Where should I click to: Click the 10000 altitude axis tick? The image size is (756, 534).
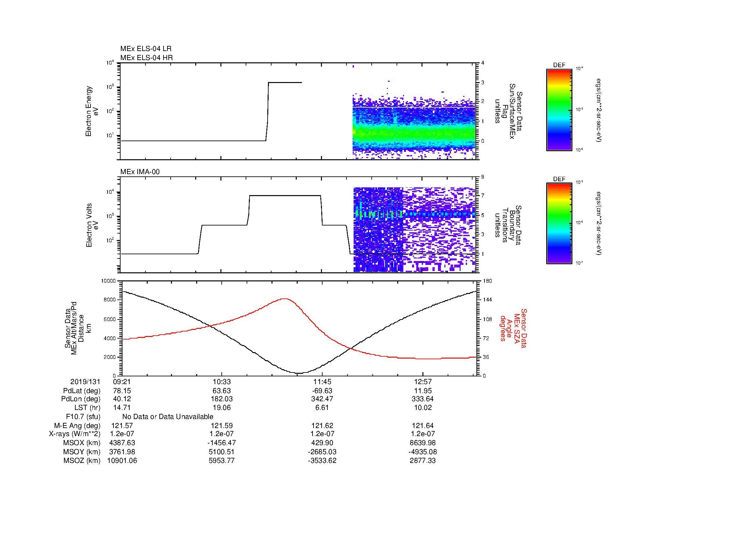click(x=109, y=281)
